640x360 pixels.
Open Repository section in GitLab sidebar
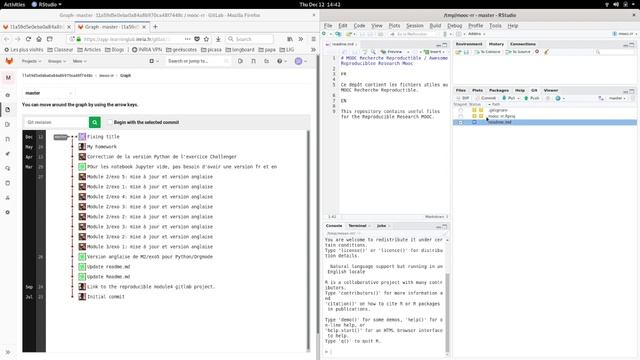[x=8, y=109]
